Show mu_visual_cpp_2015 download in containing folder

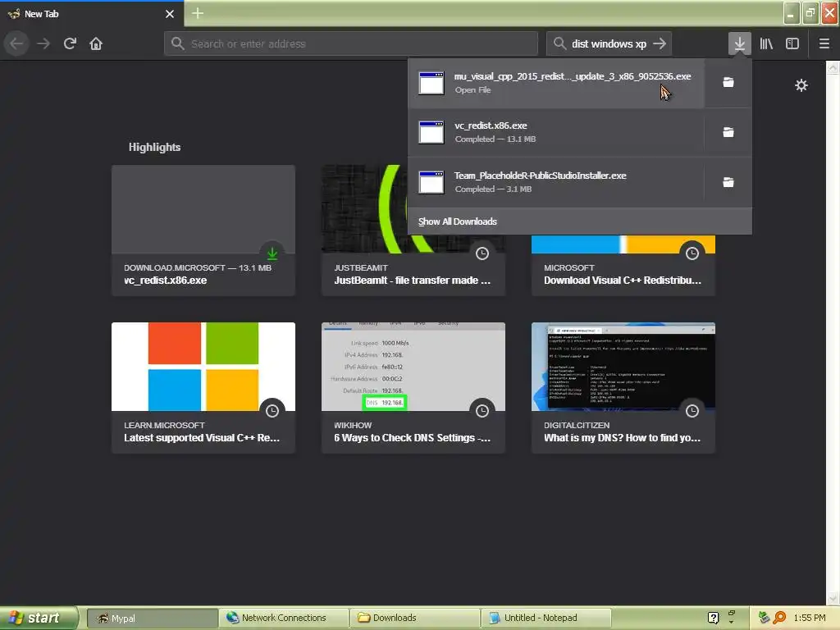728,83
